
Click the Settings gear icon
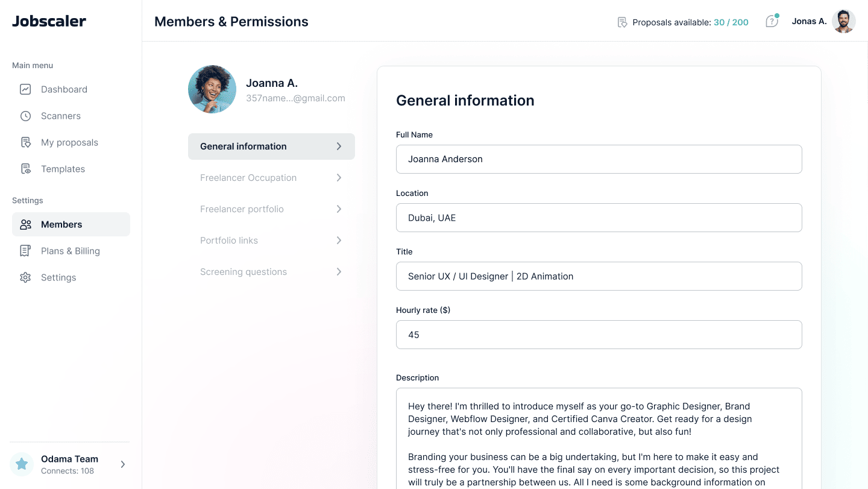(x=25, y=277)
